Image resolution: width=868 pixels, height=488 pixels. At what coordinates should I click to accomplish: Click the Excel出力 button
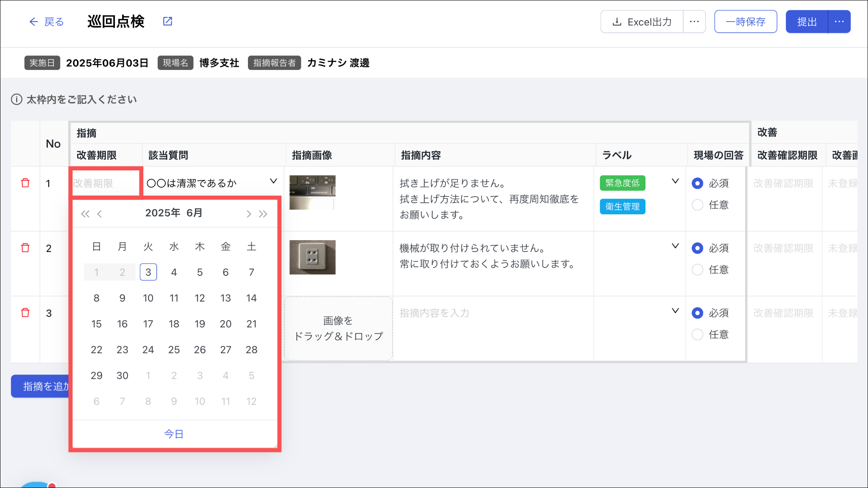tap(642, 22)
